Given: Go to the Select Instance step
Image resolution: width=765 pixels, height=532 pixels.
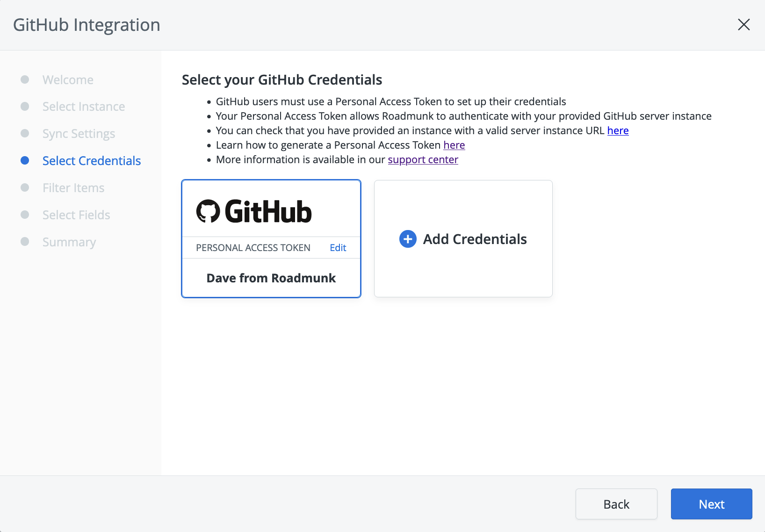Looking at the screenshot, I should pos(84,107).
